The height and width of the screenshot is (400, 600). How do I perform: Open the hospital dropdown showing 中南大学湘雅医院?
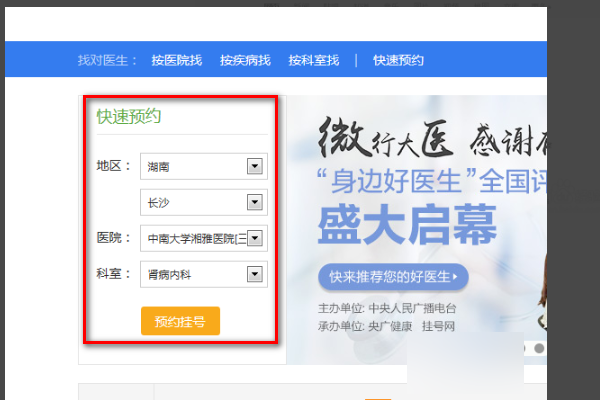click(x=204, y=238)
